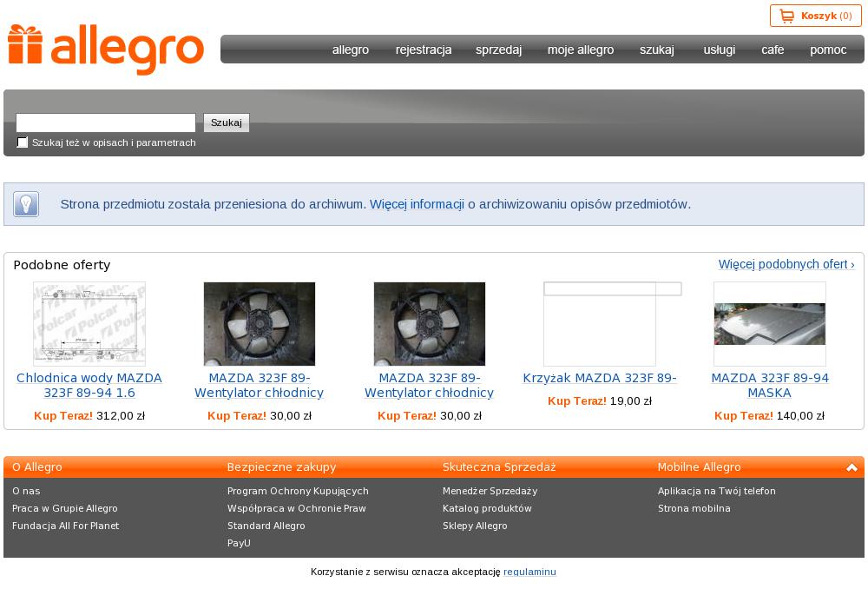This screenshot has width=868, height=589.
Task: Follow the 'Więcej informacji' link
Action: [417, 204]
